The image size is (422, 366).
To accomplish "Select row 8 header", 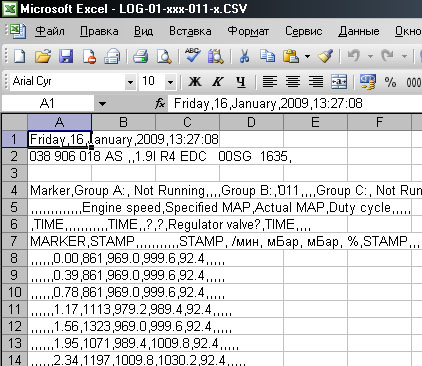I will tap(14, 258).
